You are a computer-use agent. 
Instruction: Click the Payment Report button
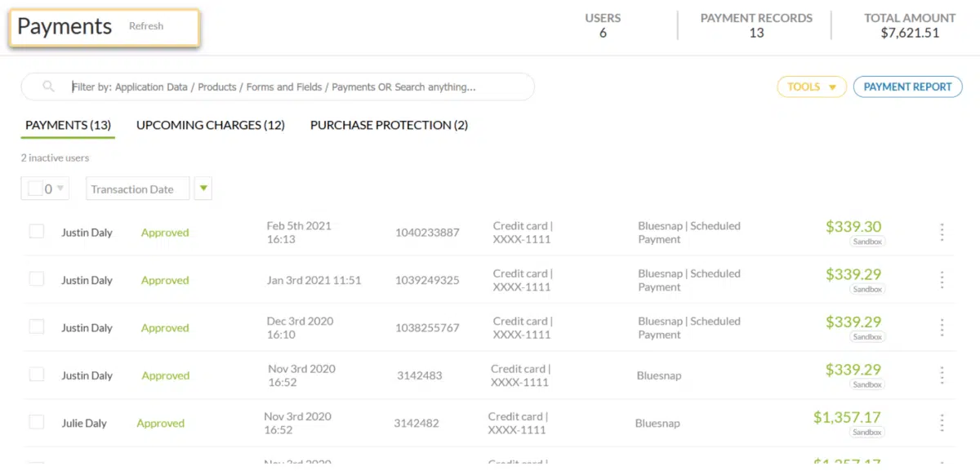[x=907, y=87]
